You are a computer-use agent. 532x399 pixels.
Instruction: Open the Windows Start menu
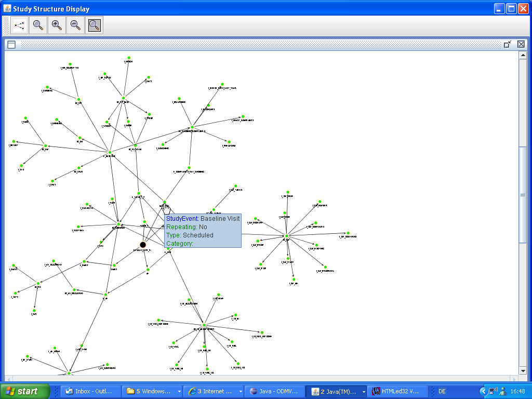25,391
